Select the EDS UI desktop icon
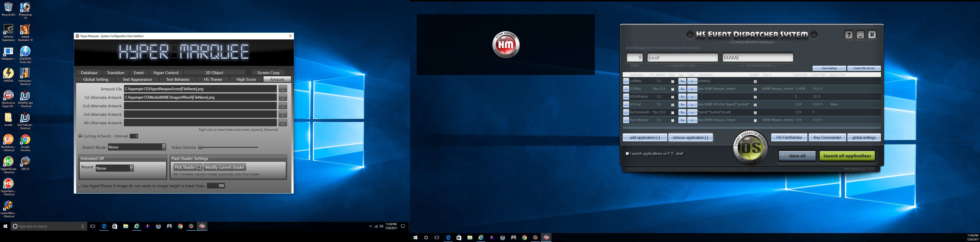Image resolution: width=980 pixels, height=242 pixels. (x=25, y=163)
